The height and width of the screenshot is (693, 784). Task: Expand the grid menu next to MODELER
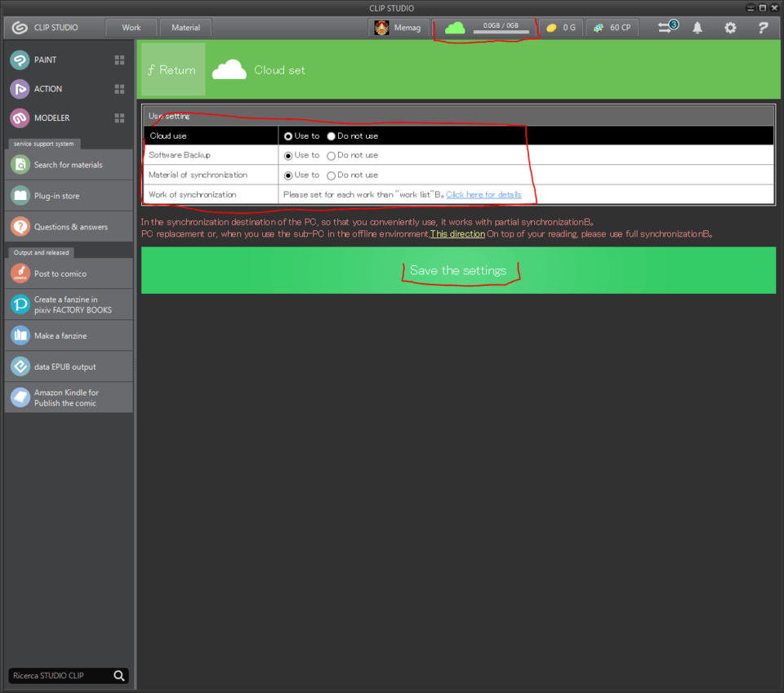click(119, 118)
